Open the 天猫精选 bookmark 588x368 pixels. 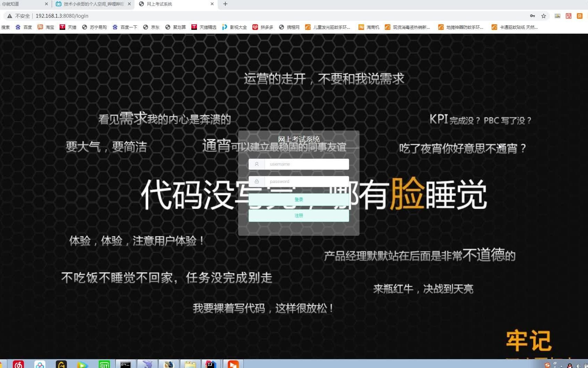pos(204,27)
